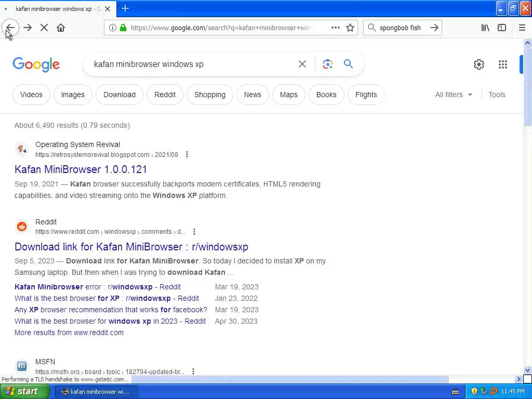This screenshot has height=399, width=532.
Task: Bookmark this page with the star icon
Action: click(350, 28)
